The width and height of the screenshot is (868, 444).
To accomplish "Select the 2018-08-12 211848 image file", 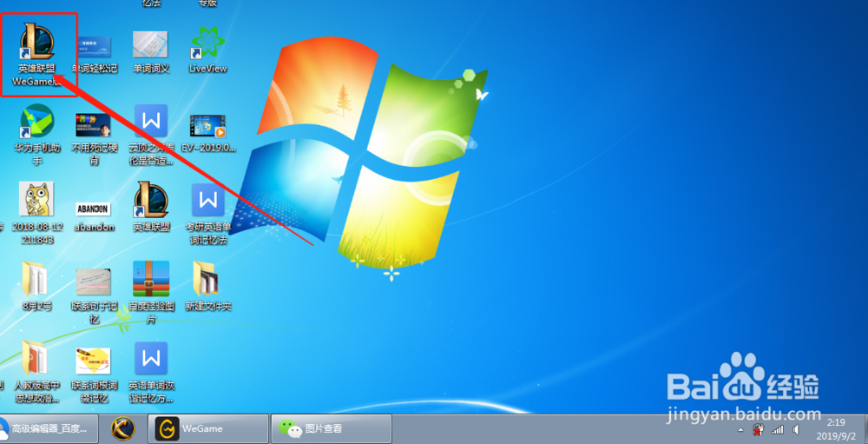I will pyautogui.click(x=36, y=214).
